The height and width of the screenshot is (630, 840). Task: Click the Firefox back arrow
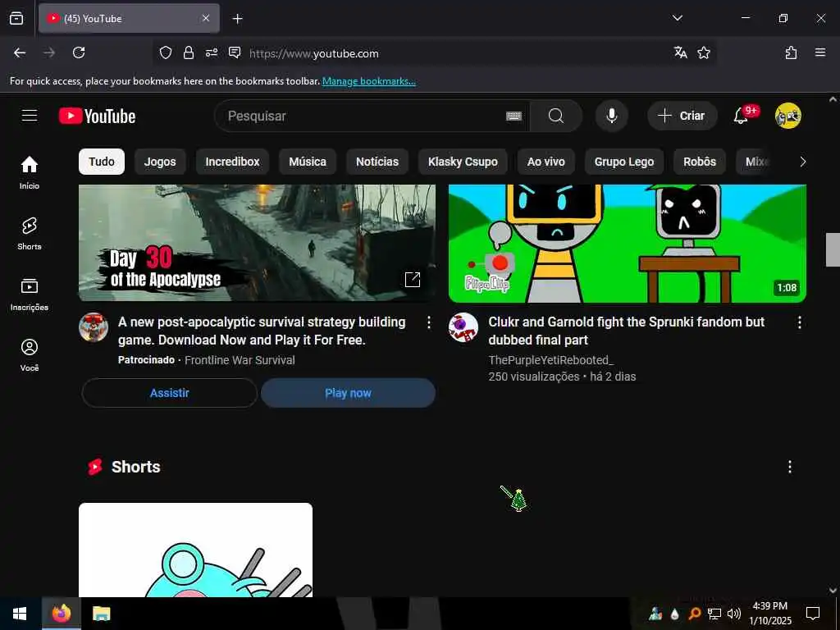click(20, 52)
